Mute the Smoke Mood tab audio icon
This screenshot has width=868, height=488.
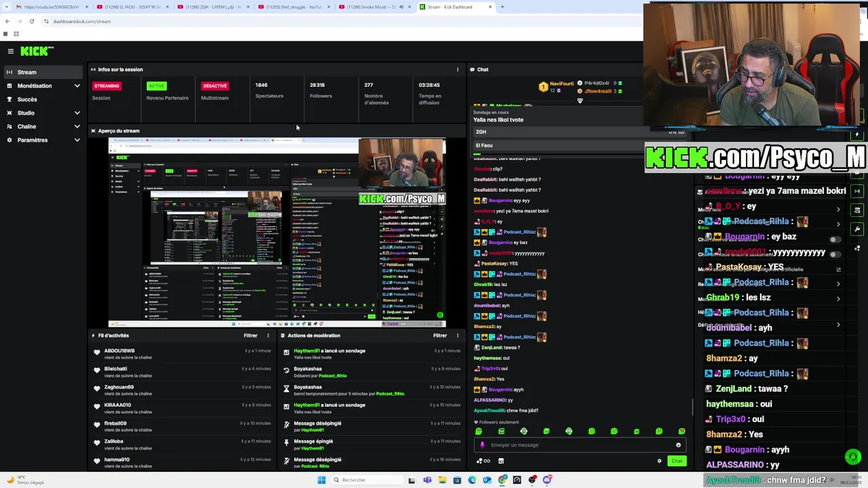[x=401, y=7]
